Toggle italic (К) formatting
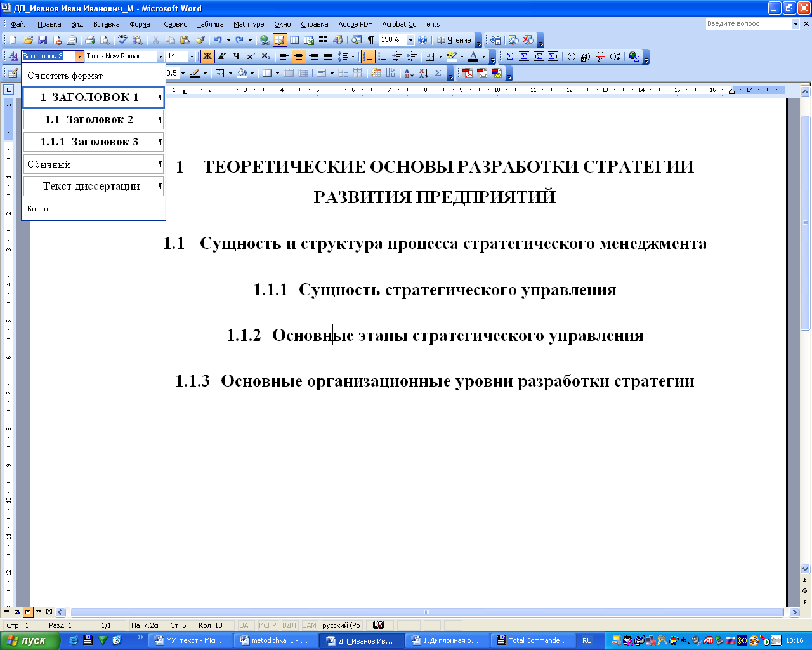 [x=222, y=56]
